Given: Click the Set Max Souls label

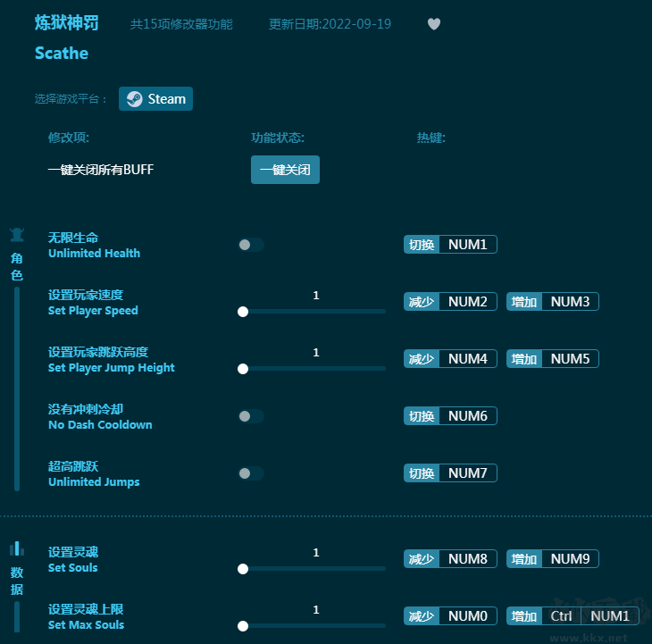Looking at the screenshot, I should coord(86,625).
